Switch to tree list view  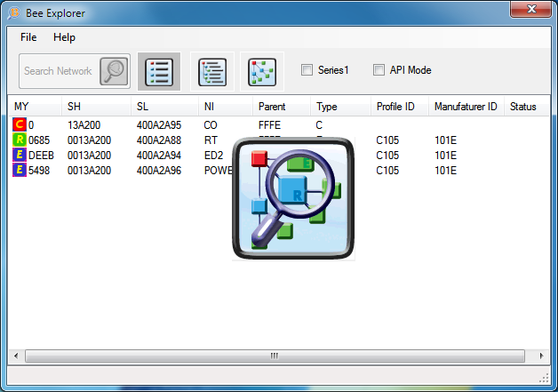(212, 72)
